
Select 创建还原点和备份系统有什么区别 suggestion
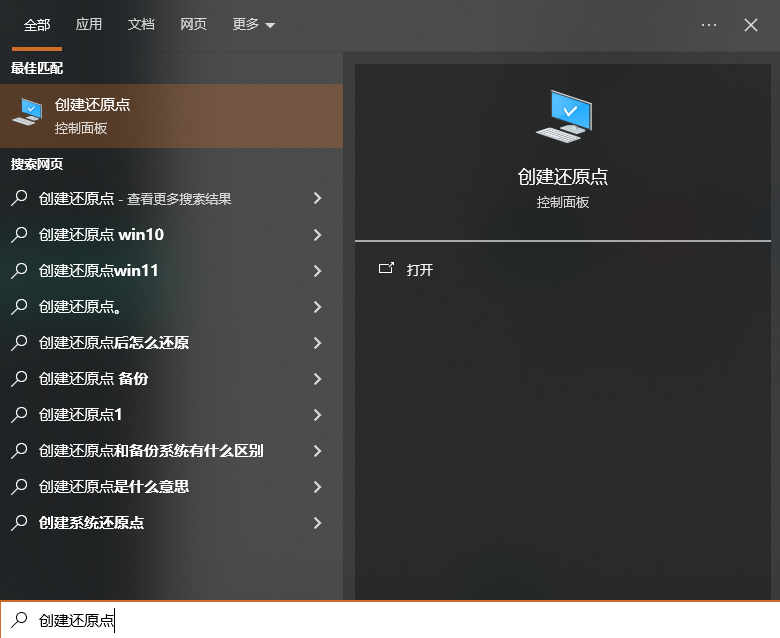click(171, 451)
